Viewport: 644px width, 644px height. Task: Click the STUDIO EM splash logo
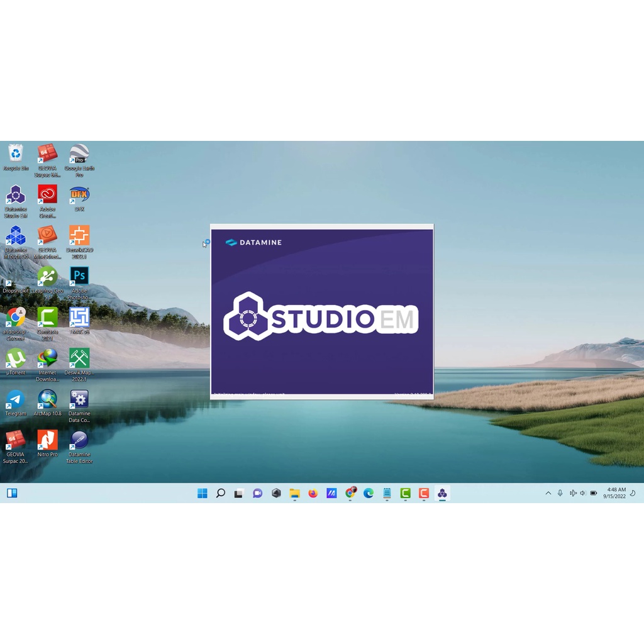[321, 317]
